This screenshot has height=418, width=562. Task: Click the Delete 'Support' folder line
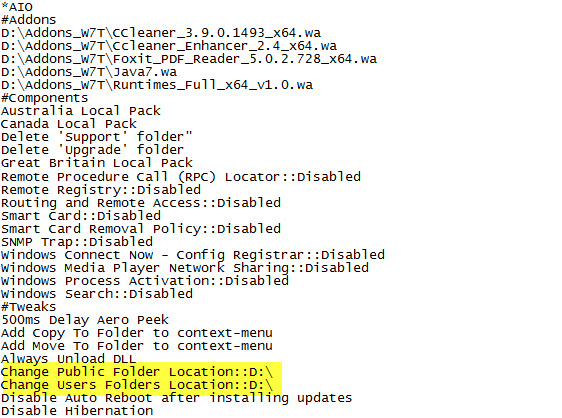click(97, 137)
